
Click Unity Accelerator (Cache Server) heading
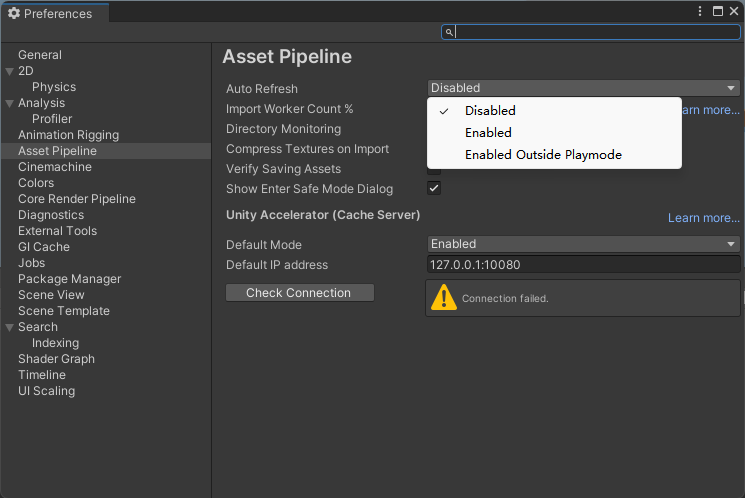(323, 215)
